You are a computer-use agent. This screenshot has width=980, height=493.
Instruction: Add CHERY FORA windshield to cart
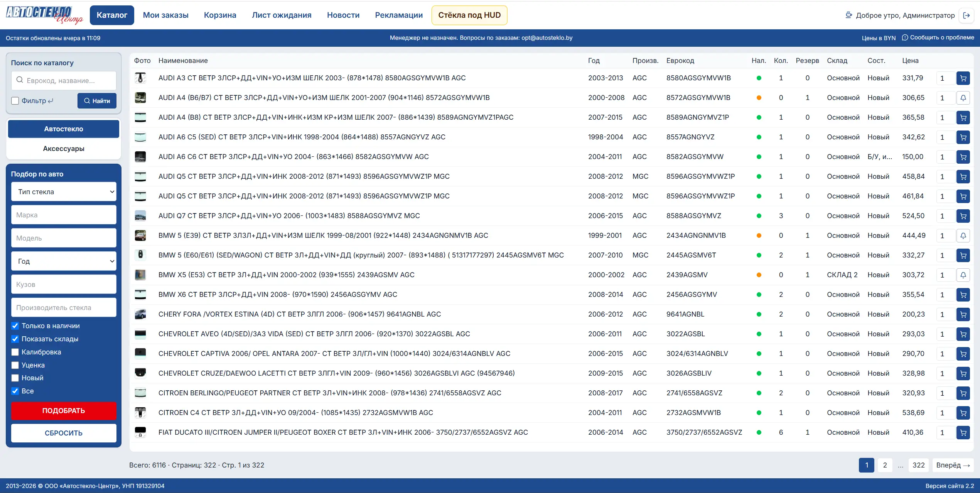pos(963,314)
